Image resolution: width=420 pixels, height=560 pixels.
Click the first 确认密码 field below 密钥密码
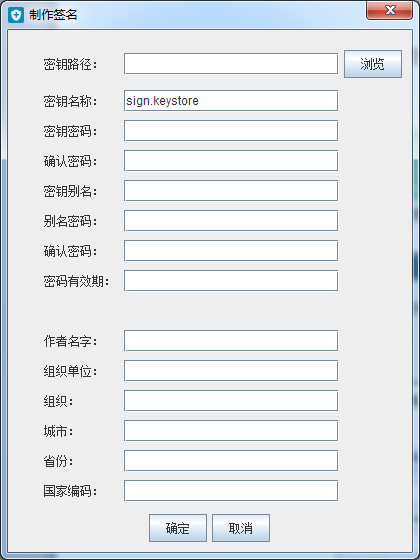pos(231,161)
